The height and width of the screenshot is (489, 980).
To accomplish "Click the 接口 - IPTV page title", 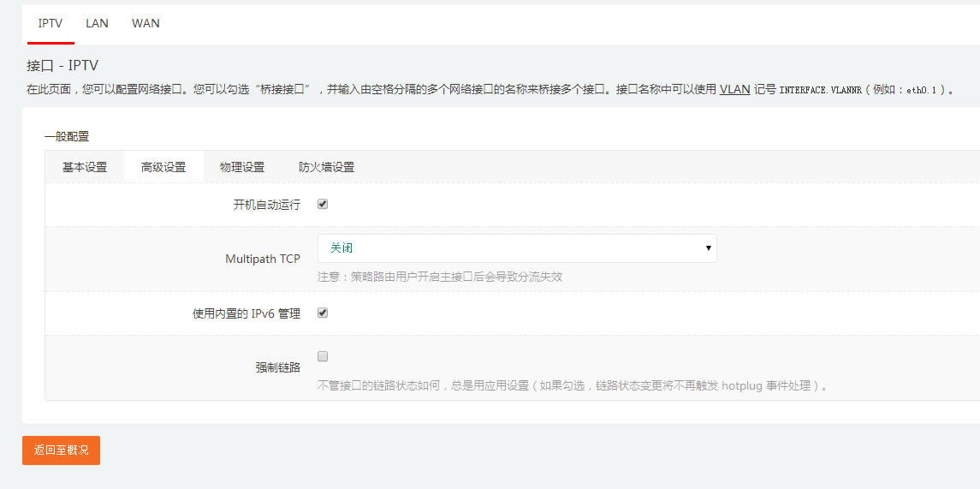I will [x=62, y=66].
